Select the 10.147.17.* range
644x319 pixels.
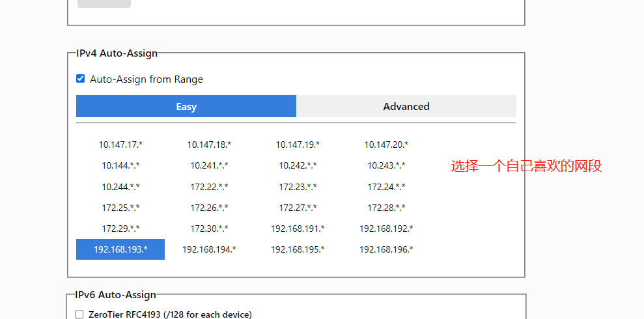(x=120, y=145)
